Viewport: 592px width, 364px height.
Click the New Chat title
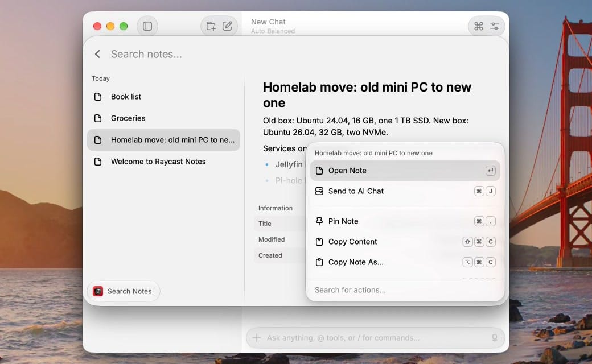coord(268,22)
